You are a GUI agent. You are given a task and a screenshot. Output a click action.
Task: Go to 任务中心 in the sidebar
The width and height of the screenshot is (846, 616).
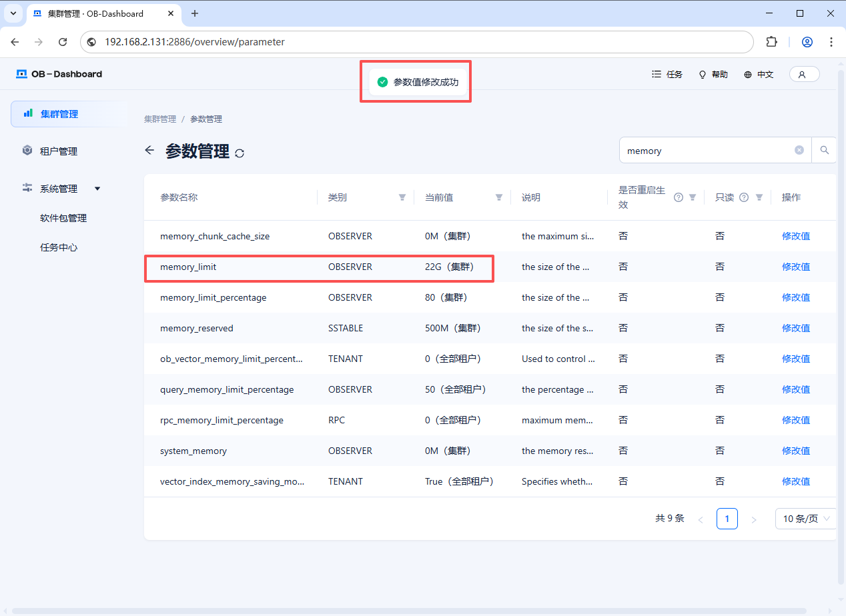tap(59, 247)
